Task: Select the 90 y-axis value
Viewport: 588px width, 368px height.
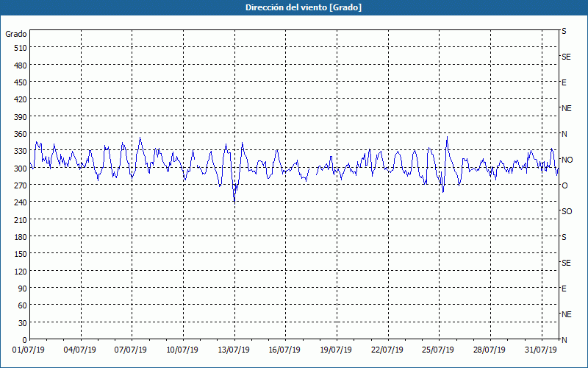Action: [23, 289]
